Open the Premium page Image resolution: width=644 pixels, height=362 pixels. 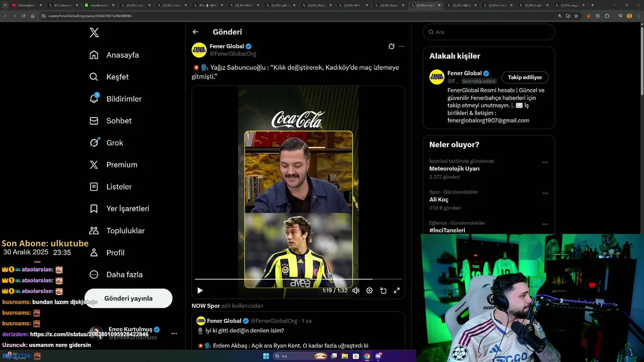click(113, 164)
